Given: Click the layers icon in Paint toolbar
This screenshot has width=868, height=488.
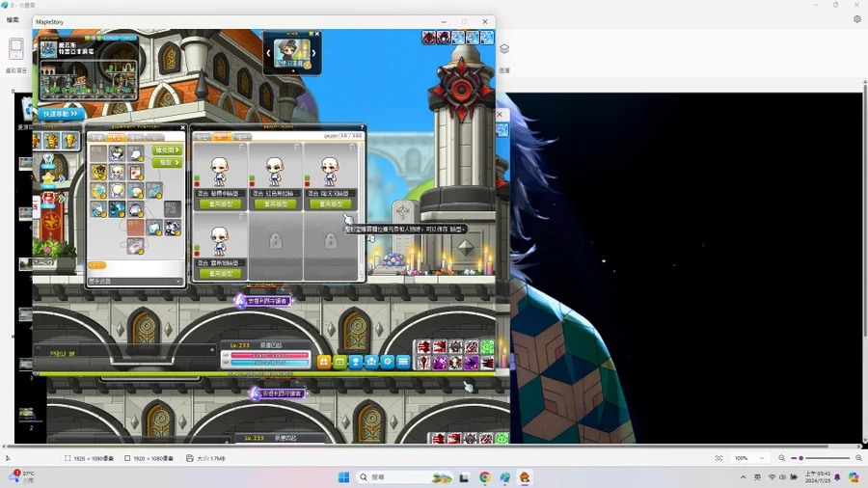Looking at the screenshot, I should 504,48.
